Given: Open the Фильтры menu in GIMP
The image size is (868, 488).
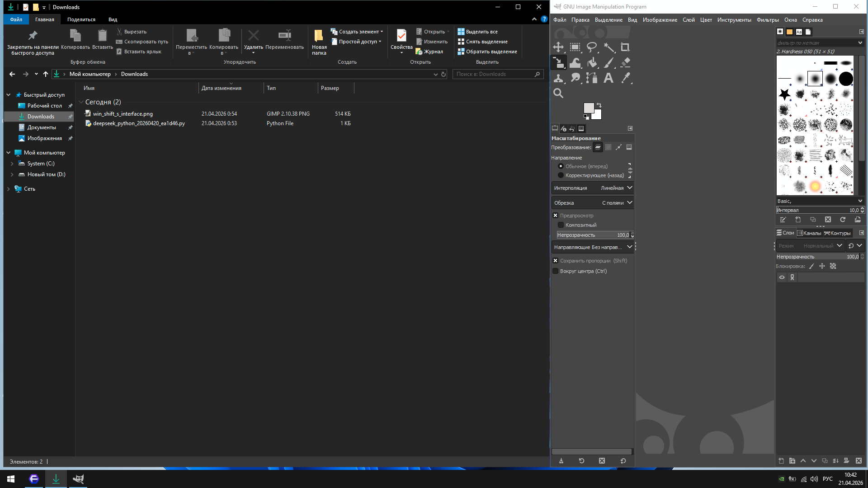Looking at the screenshot, I should pyautogui.click(x=767, y=20).
